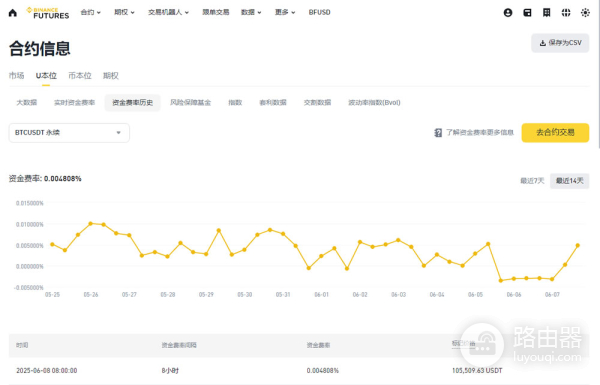Open the 交割数据 sub-tab

pos(317,103)
